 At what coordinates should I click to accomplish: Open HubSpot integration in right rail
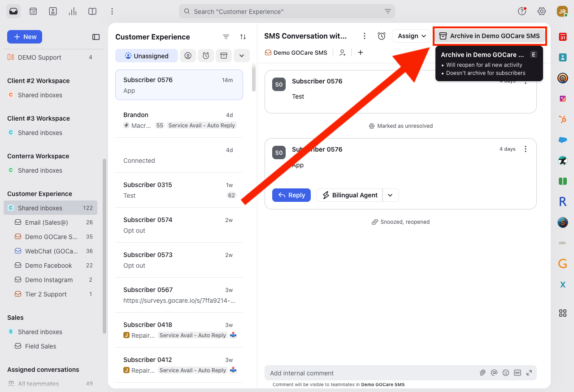pos(562,119)
